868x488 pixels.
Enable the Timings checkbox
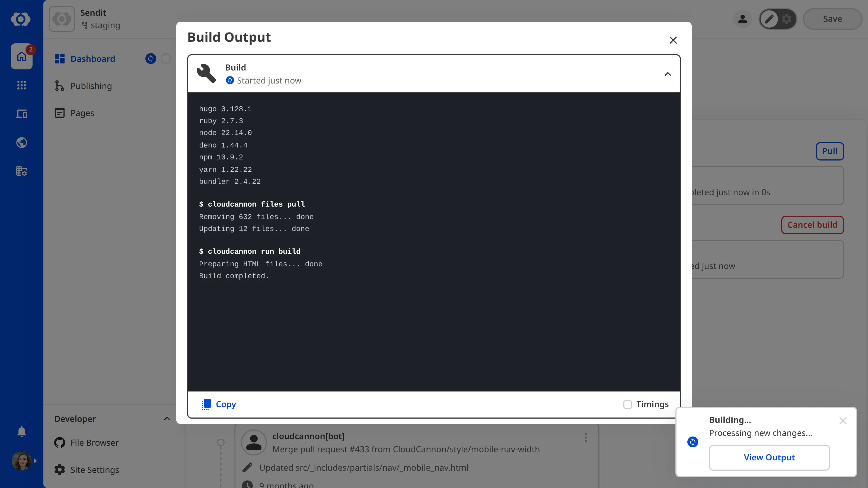click(627, 404)
